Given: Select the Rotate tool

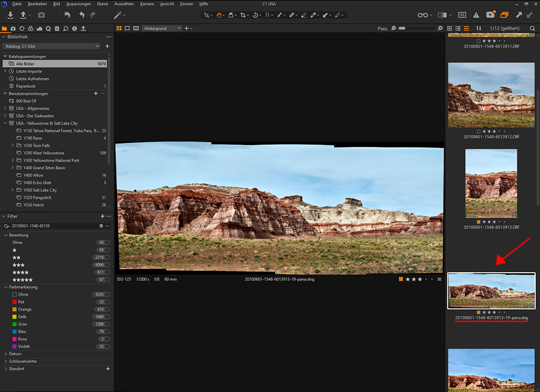Looking at the screenshot, I should (255, 15).
